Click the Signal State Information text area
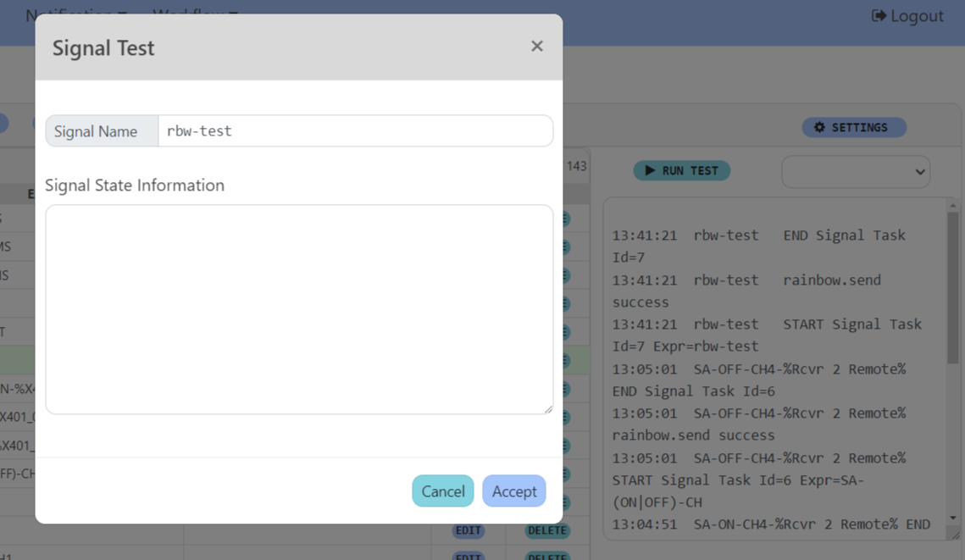The width and height of the screenshot is (965, 560). tap(298, 309)
